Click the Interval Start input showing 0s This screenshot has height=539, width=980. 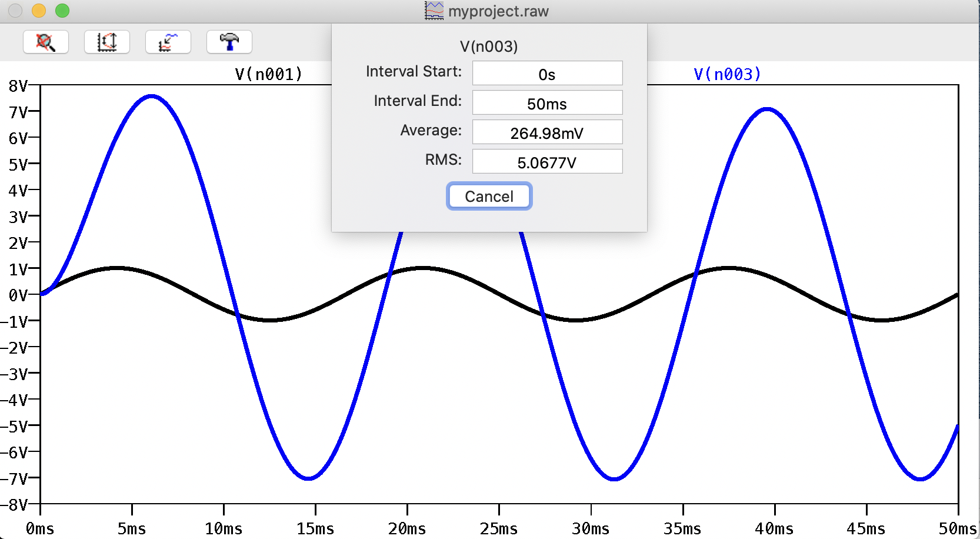[x=547, y=73]
